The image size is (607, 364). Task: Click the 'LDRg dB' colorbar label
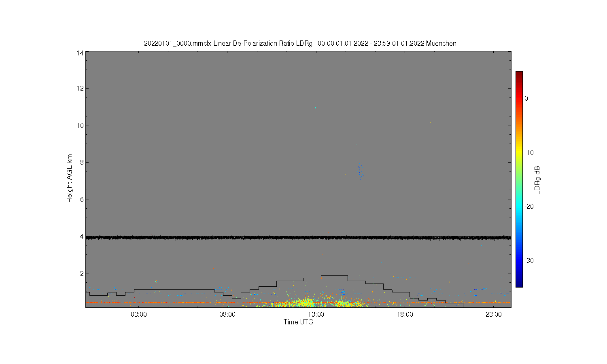click(x=537, y=180)
